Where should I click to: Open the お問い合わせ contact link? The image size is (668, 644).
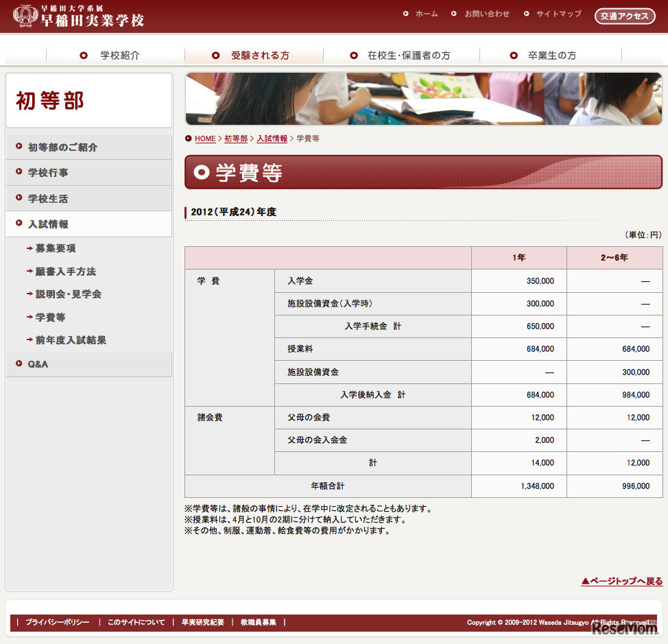coord(486,14)
